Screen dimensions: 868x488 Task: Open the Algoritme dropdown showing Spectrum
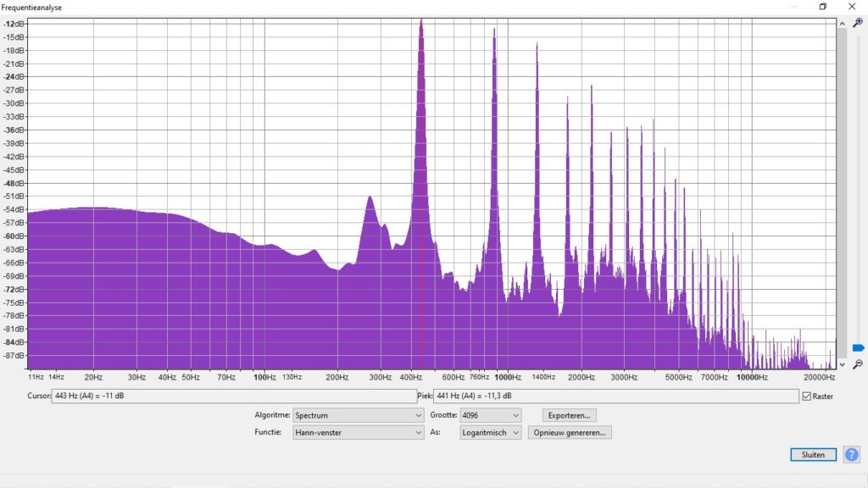click(x=358, y=415)
